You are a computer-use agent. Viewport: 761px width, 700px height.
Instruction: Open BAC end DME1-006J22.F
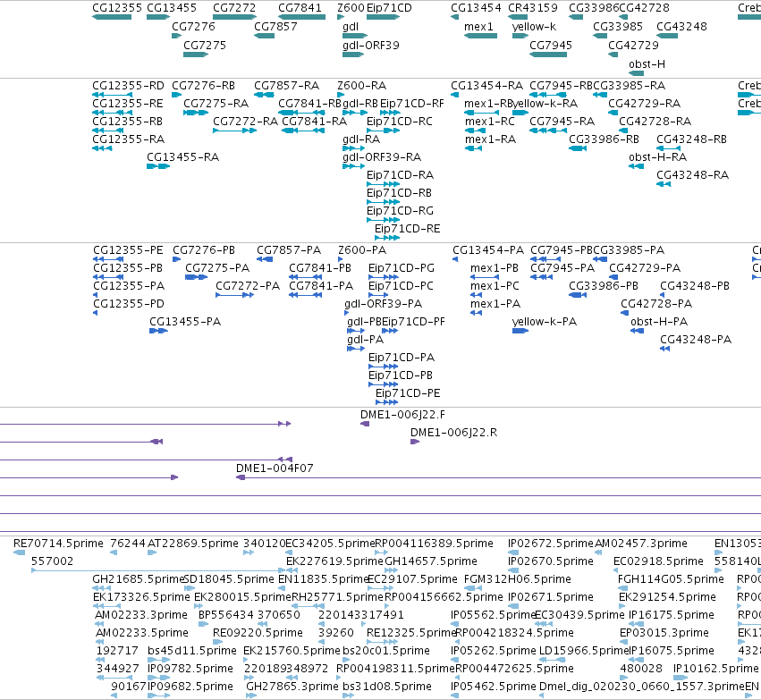coord(402,415)
